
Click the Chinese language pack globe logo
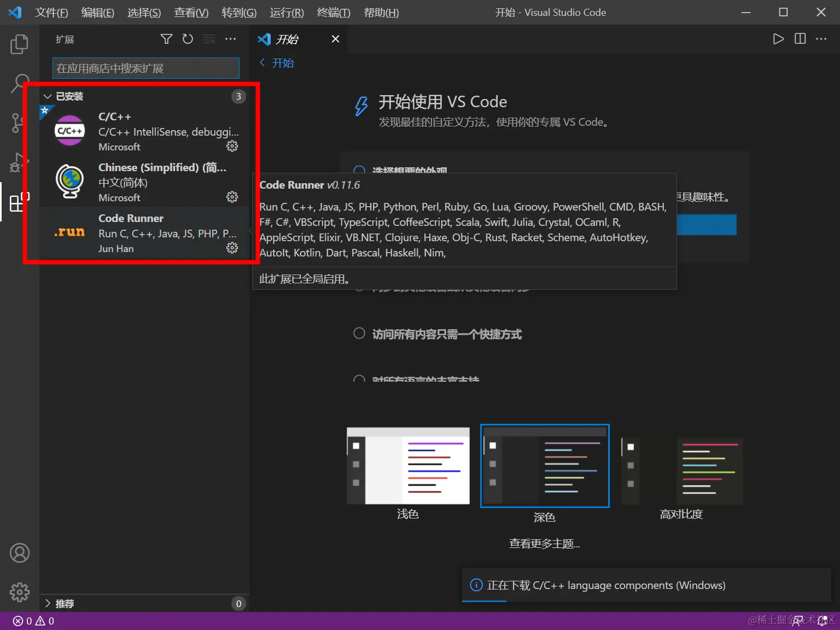(69, 181)
